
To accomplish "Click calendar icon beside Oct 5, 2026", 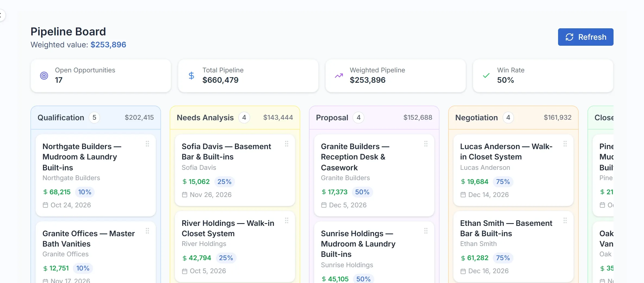I will tap(185, 271).
